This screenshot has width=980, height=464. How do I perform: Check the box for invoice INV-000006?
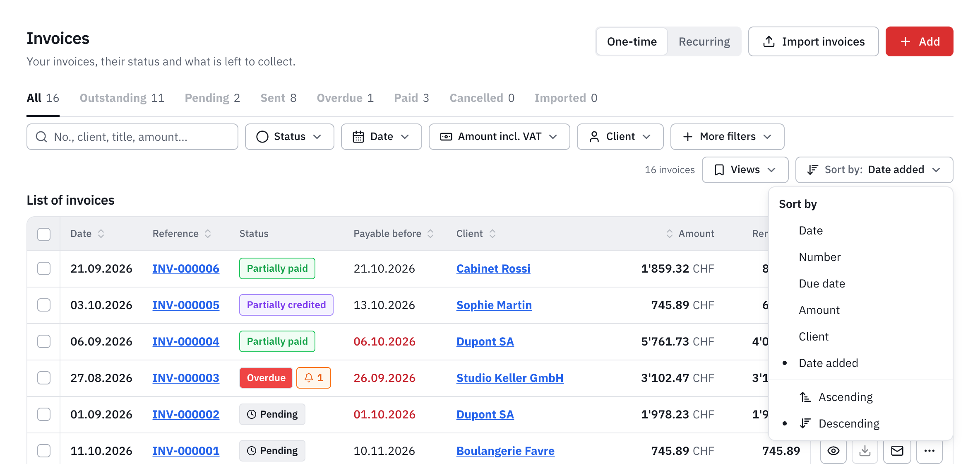coord(44,268)
